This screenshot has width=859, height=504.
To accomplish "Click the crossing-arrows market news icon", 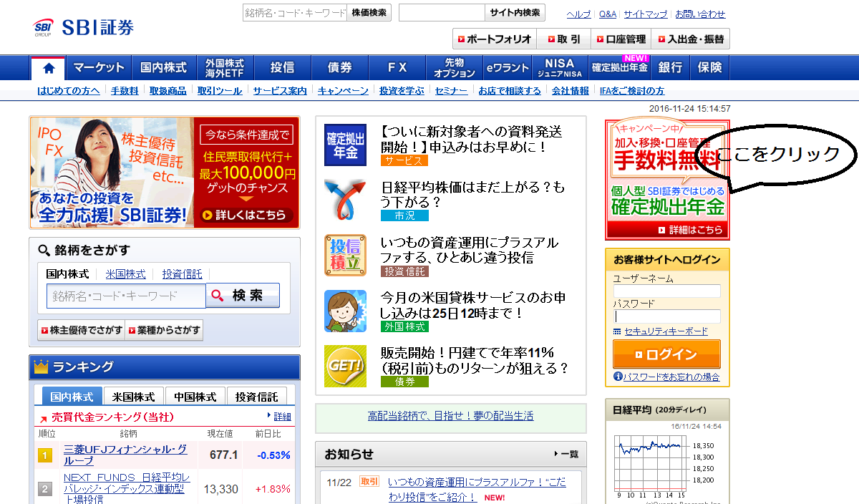I will pyautogui.click(x=345, y=199).
